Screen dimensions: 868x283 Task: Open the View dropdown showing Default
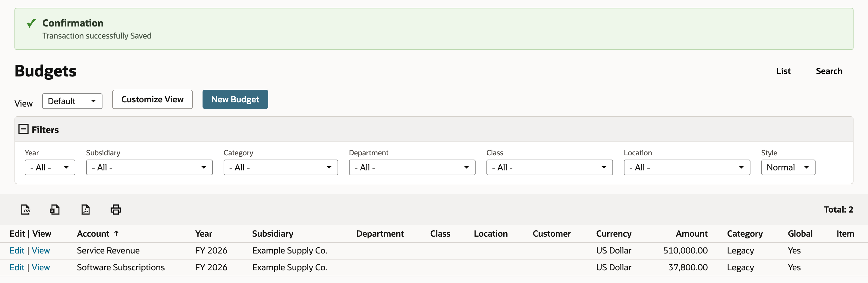click(72, 101)
